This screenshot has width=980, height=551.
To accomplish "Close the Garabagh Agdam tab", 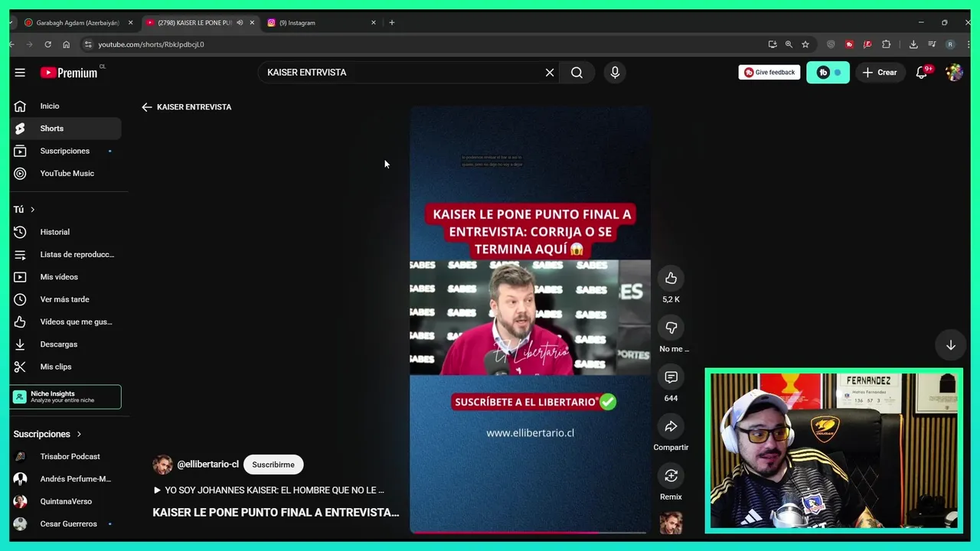I will (130, 23).
